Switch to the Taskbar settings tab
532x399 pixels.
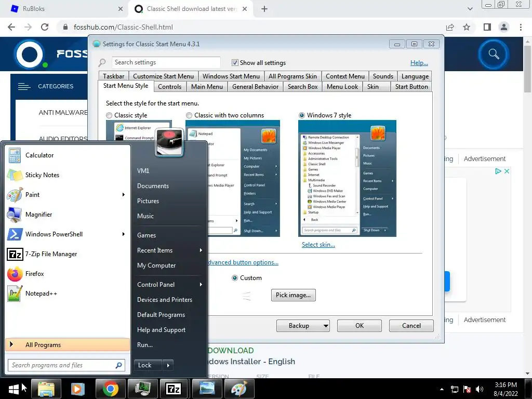point(114,76)
